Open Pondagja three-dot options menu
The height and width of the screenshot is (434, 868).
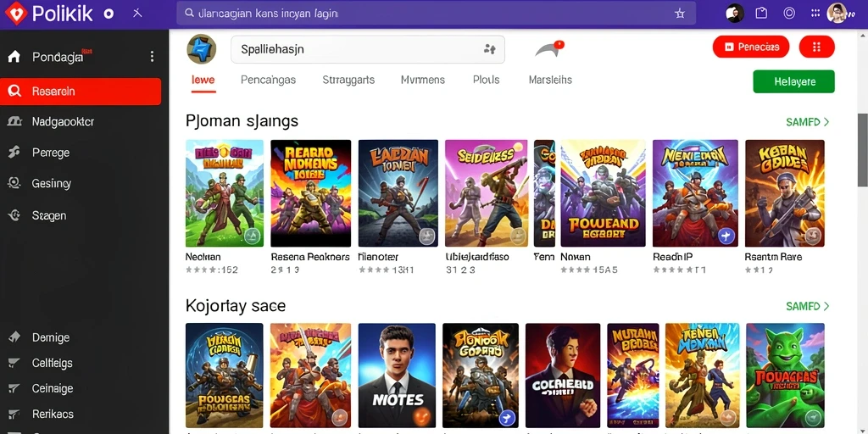pos(153,57)
